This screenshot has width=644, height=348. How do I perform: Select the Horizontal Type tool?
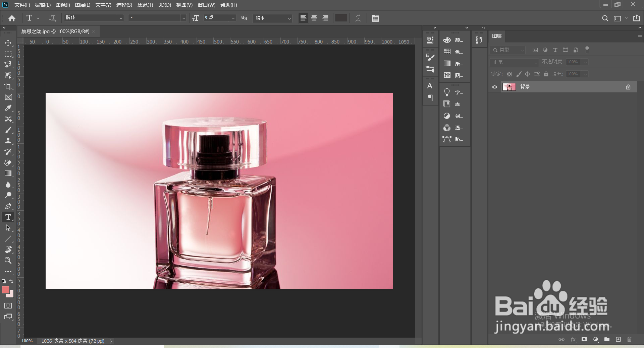[x=8, y=217]
